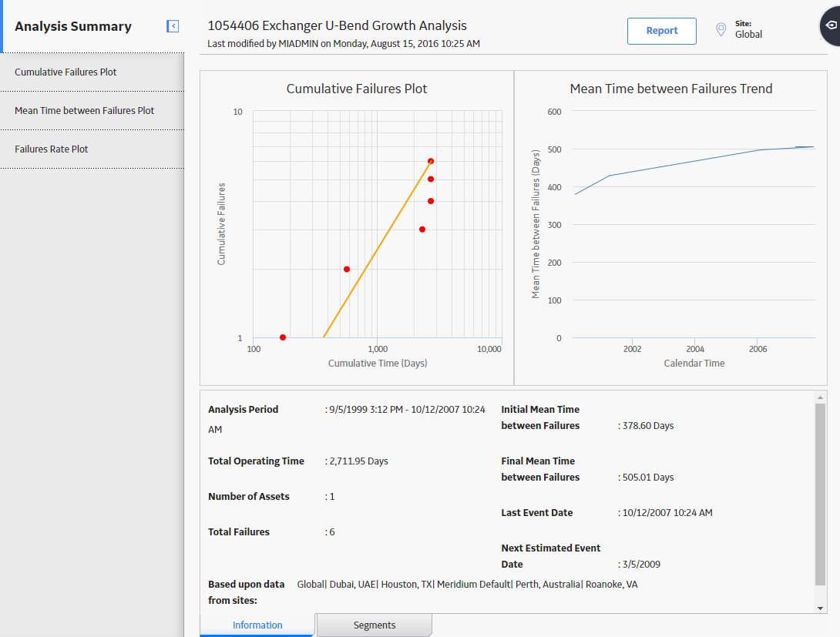Click the Last modified by MIADMIN text
Image resolution: width=840 pixels, height=637 pixels.
[344, 44]
